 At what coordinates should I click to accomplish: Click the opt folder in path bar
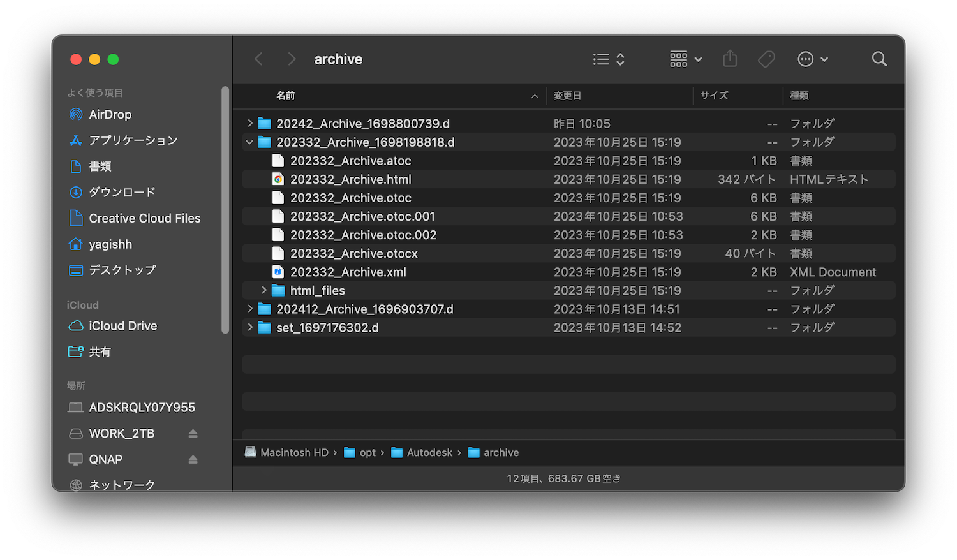click(x=360, y=452)
